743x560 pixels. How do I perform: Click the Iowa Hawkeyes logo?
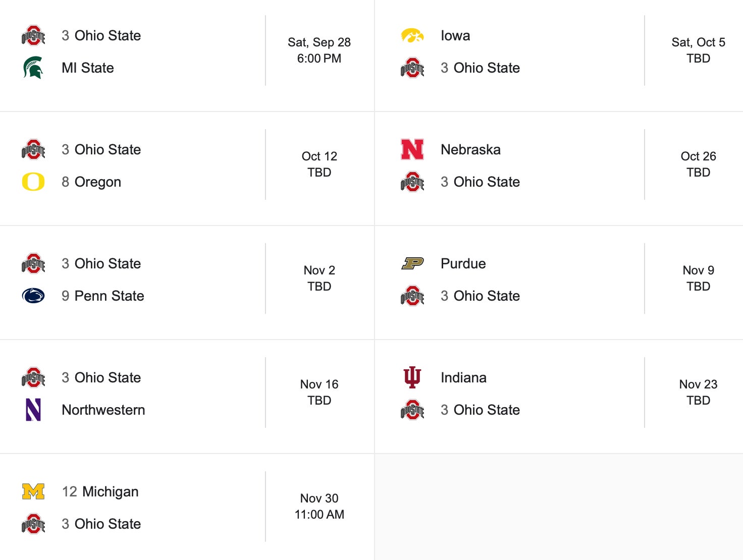[x=412, y=35]
